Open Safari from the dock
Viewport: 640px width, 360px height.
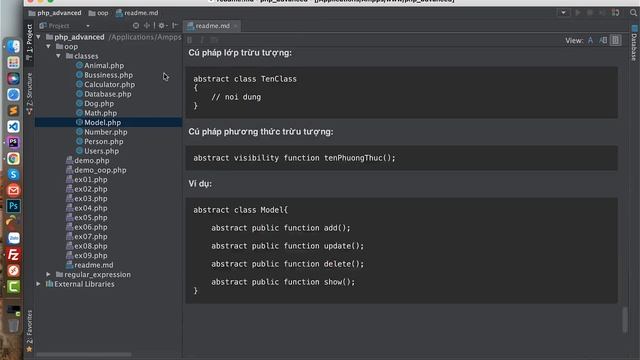(x=13, y=94)
